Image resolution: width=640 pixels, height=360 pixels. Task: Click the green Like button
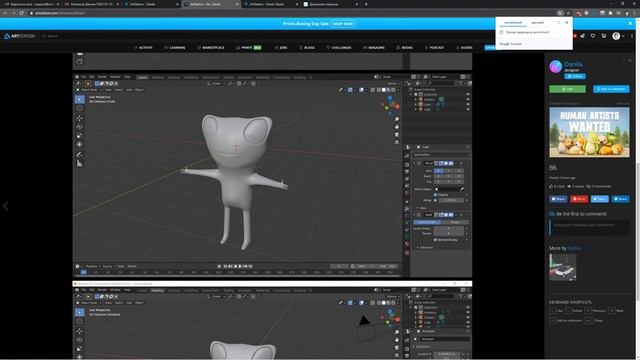tap(567, 89)
